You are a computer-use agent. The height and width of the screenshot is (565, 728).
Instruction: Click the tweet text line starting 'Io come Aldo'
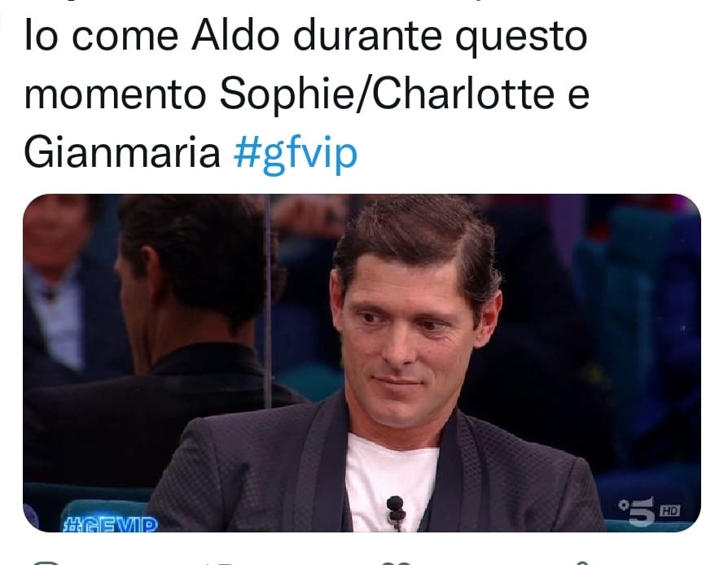[305, 36]
